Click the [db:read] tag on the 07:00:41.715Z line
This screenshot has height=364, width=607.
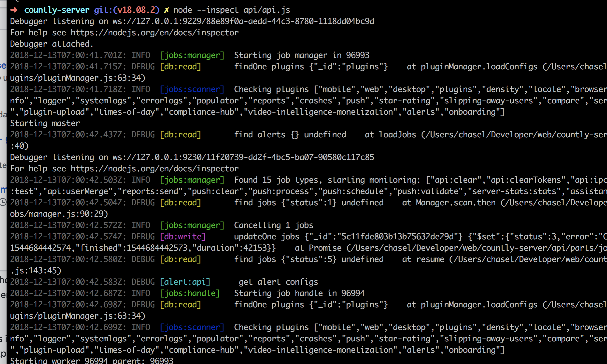(x=180, y=67)
